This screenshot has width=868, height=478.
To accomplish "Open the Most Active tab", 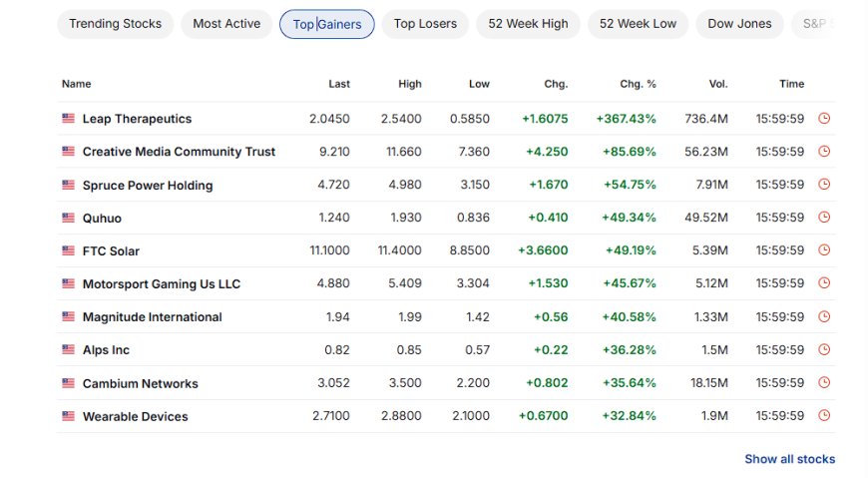I will (x=226, y=24).
